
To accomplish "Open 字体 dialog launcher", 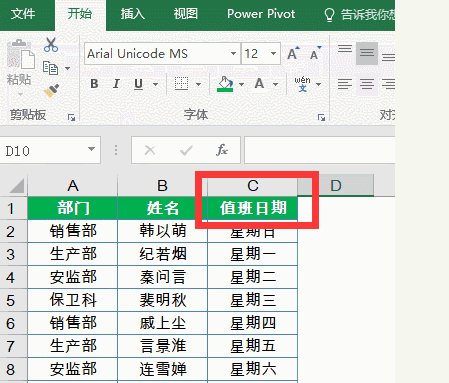I will [321, 117].
